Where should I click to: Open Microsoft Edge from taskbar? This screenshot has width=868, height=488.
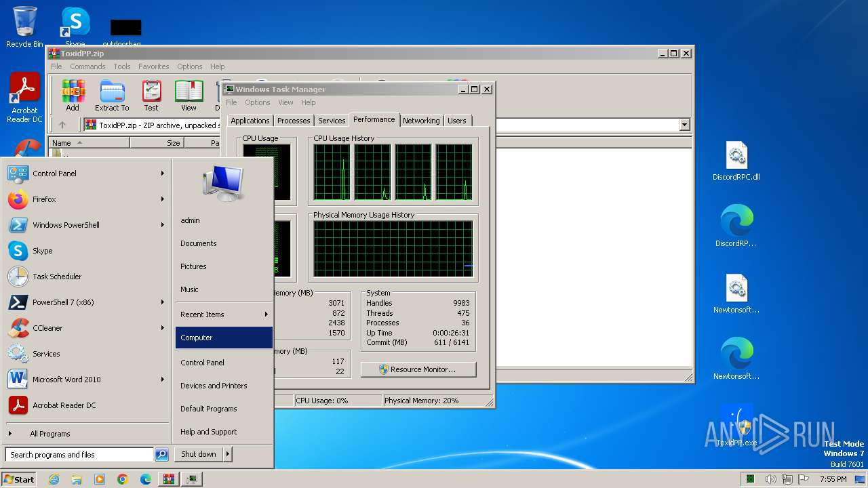(x=146, y=479)
